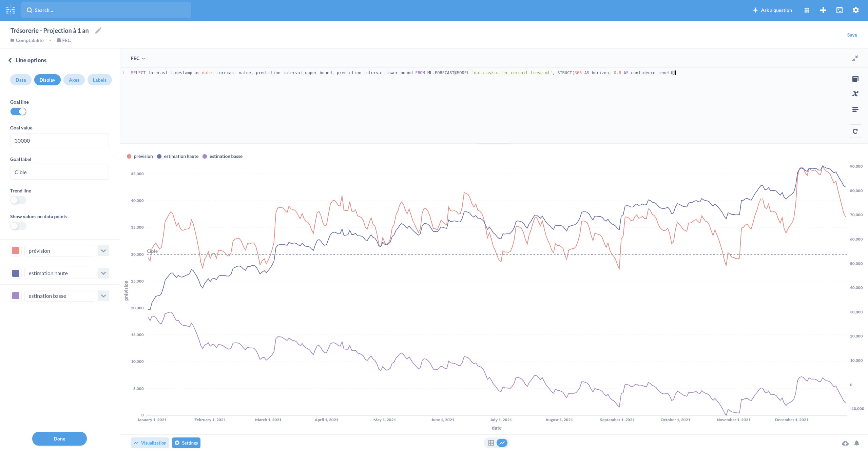Run the query with refresh icon
Image resolution: width=868 pixels, height=451 pixels.
[x=855, y=131]
